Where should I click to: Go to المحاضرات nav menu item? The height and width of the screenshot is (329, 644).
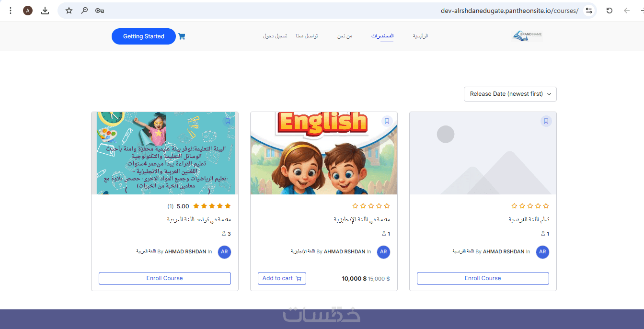[x=382, y=36]
